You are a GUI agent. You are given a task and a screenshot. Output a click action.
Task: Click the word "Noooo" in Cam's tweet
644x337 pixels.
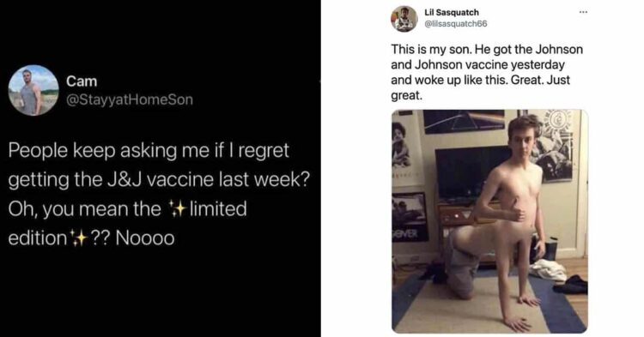click(x=145, y=238)
